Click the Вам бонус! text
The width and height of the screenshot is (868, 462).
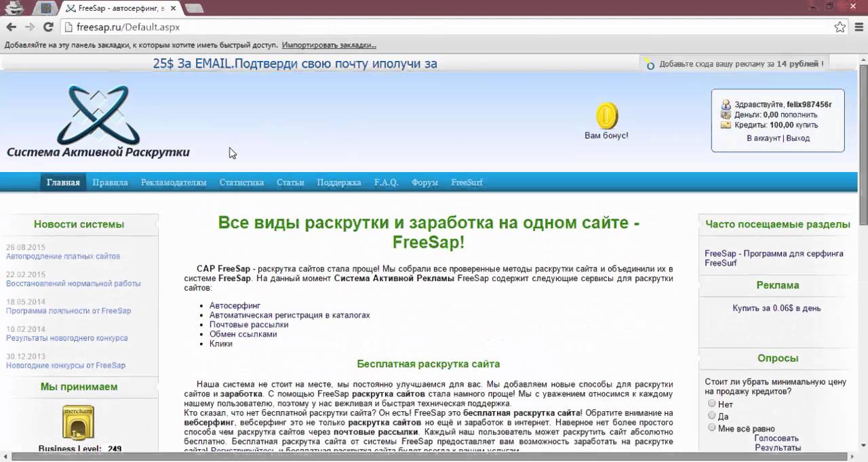pos(606,135)
